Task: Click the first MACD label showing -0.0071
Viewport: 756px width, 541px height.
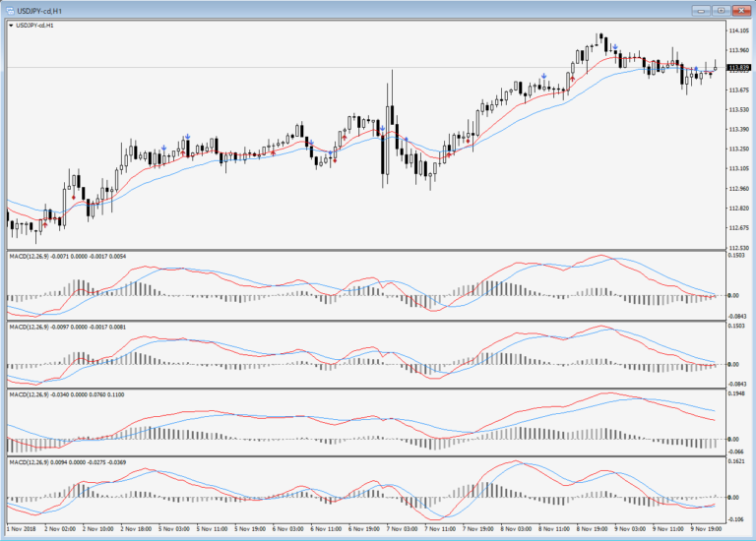Action: 67,256
